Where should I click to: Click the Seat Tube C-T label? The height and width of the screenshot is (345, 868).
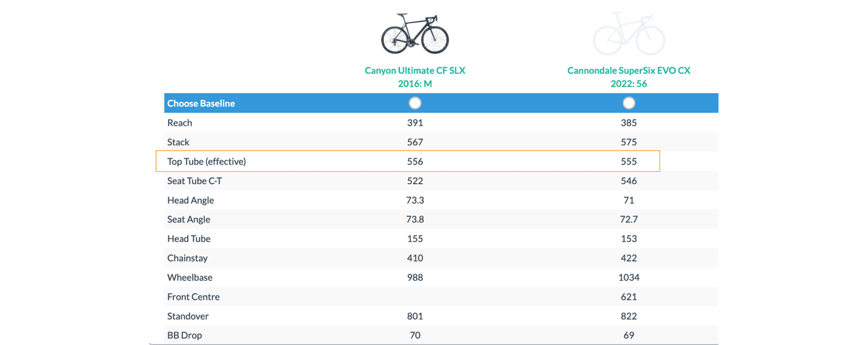point(195,181)
